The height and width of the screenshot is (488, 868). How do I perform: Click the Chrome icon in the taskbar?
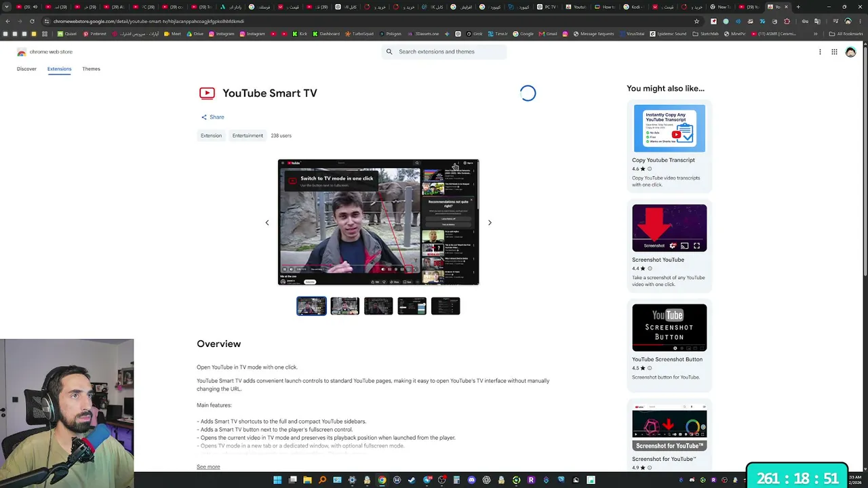point(382,480)
